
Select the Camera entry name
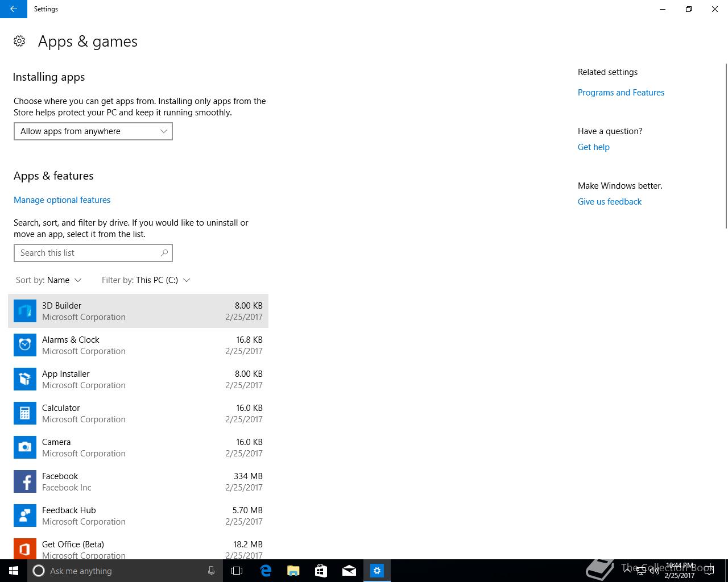coord(56,442)
